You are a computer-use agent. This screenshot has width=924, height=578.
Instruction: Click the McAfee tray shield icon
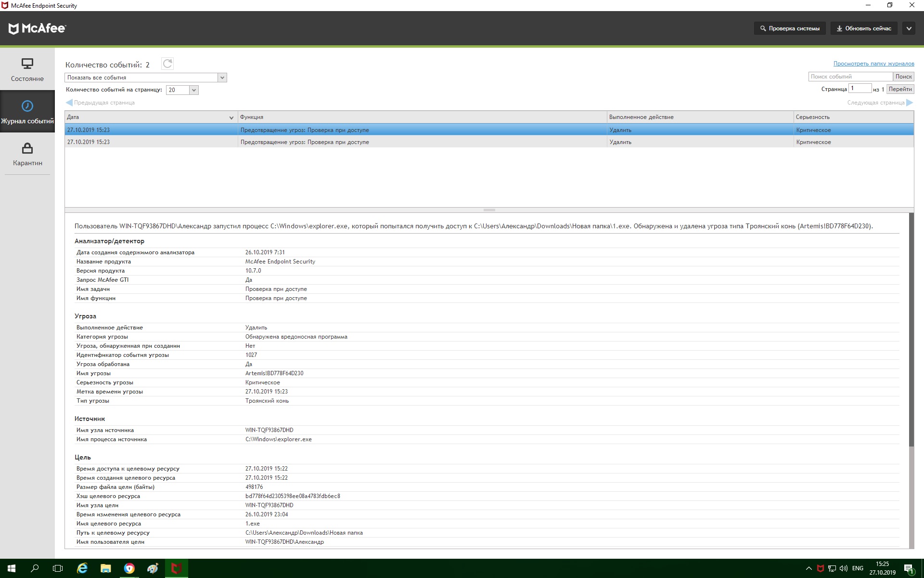(821, 568)
